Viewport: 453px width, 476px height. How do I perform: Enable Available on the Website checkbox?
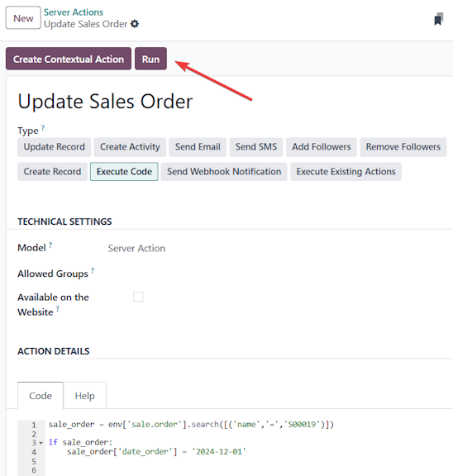138,297
